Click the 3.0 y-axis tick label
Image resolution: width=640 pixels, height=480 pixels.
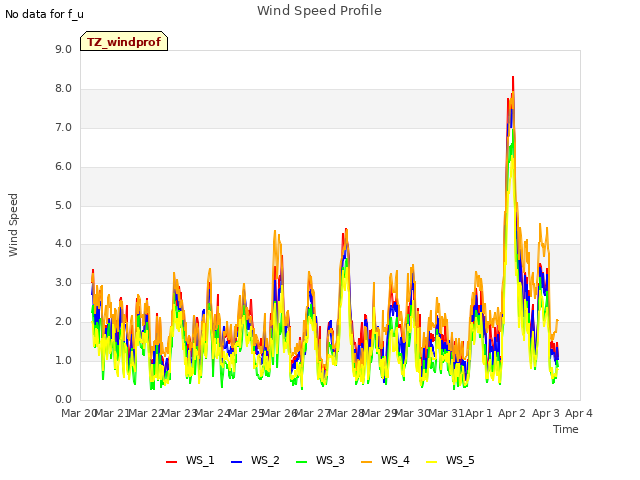pos(63,283)
